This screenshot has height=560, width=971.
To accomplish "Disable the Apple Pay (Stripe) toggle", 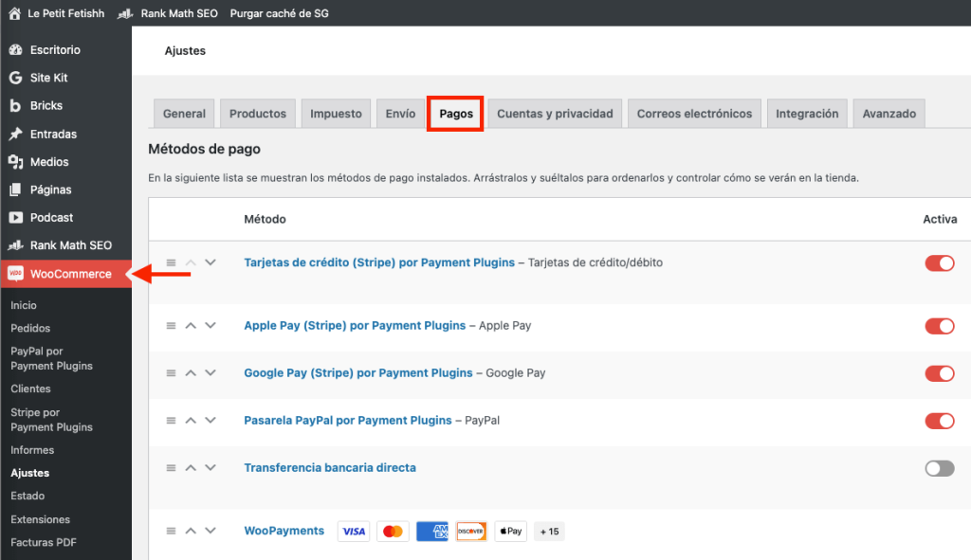I will (939, 326).
